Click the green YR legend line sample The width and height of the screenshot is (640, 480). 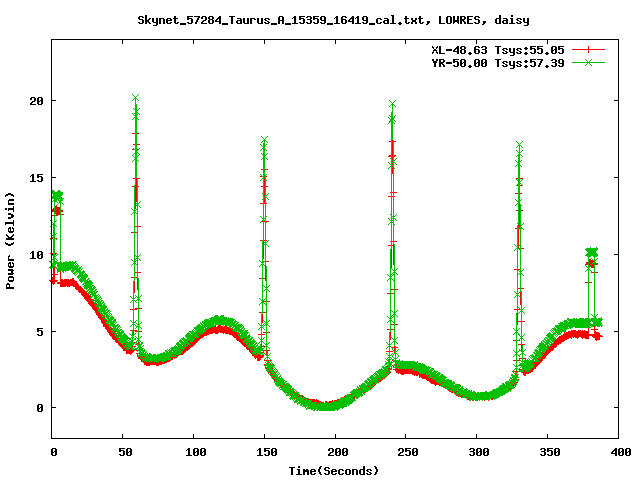(x=588, y=62)
